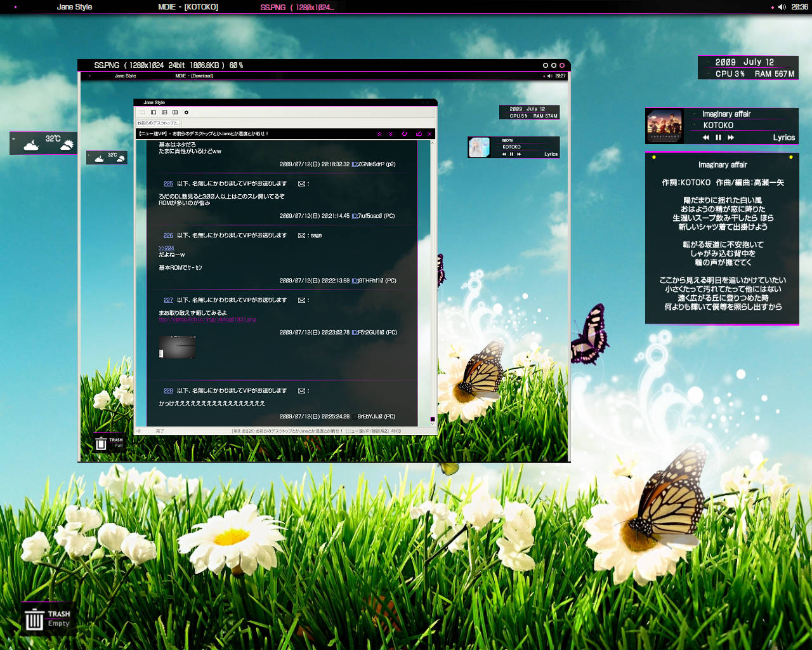The image size is (812, 650).
Task: Click the artist name KOTOKO in player
Action: pos(718,125)
